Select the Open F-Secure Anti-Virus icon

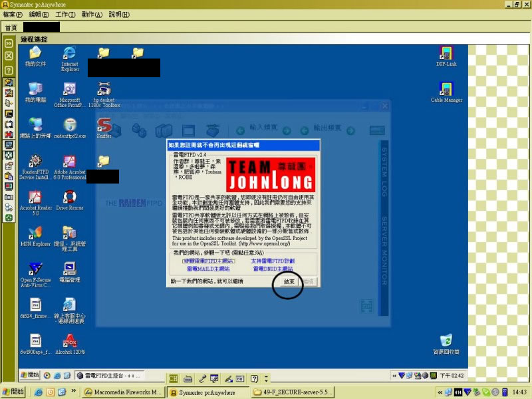(35, 275)
